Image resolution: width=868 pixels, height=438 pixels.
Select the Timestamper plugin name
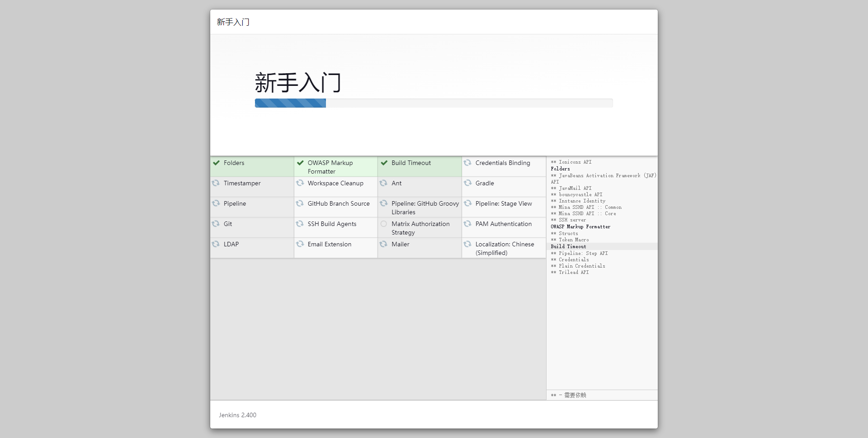(x=242, y=183)
